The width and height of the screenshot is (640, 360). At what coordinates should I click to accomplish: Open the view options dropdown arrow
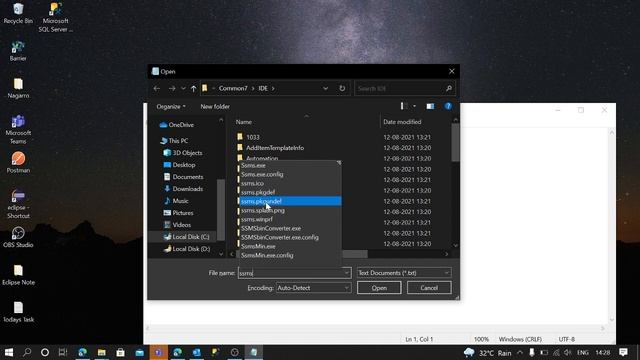tap(414, 106)
